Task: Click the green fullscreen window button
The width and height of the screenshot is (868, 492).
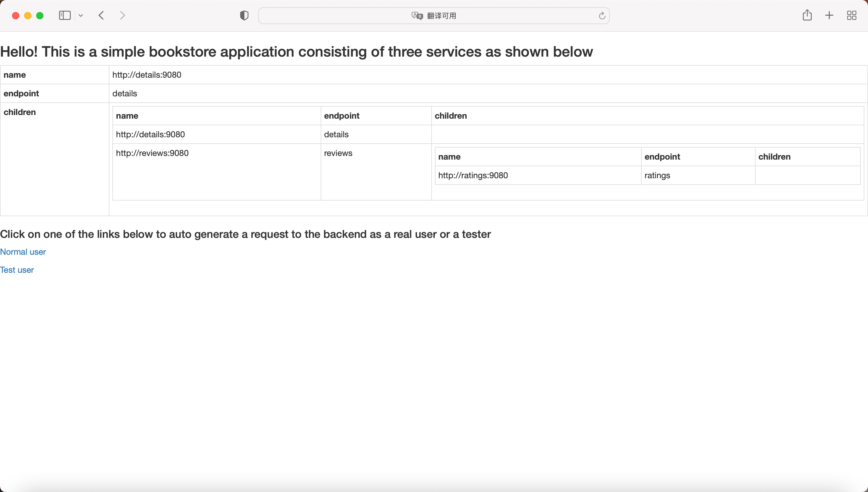Action: tap(40, 16)
